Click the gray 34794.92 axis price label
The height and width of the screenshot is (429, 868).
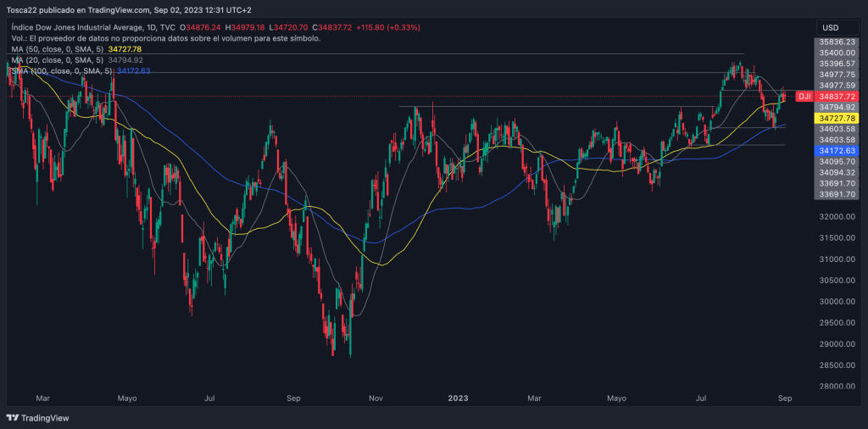pos(837,108)
